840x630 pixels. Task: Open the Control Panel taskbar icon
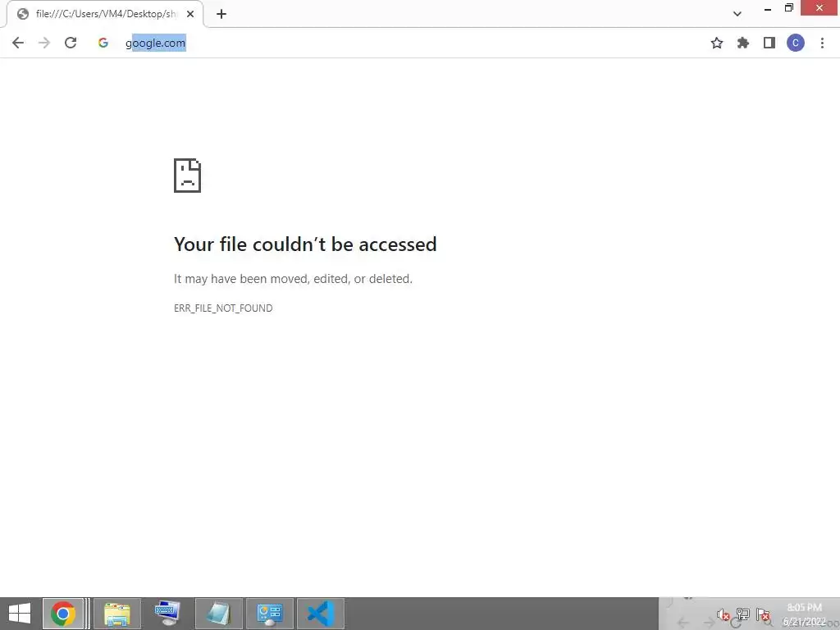point(269,614)
